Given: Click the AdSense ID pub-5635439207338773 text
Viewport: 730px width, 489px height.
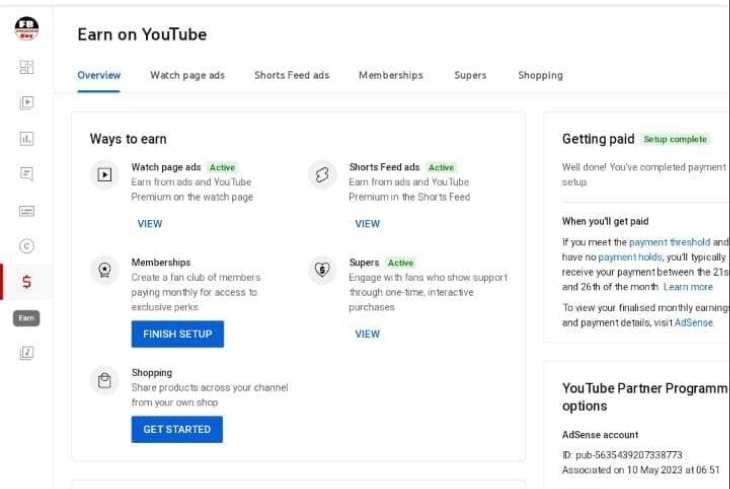Looking at the screenshot, I should click(x=622, y=455).
